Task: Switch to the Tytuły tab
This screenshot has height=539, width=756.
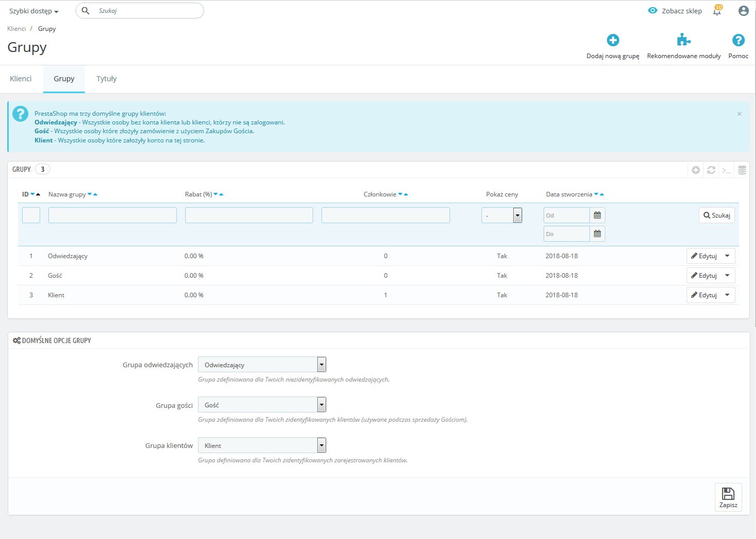Action: click(x=106, y=79)
